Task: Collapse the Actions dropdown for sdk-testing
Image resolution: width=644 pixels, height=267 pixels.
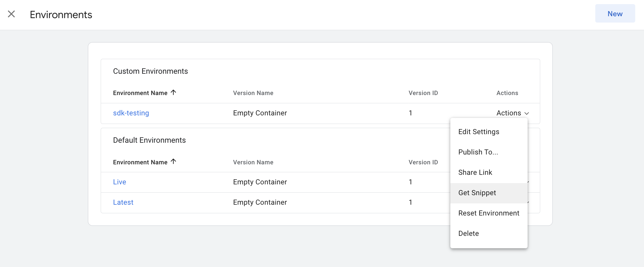Action: [513, 113]
